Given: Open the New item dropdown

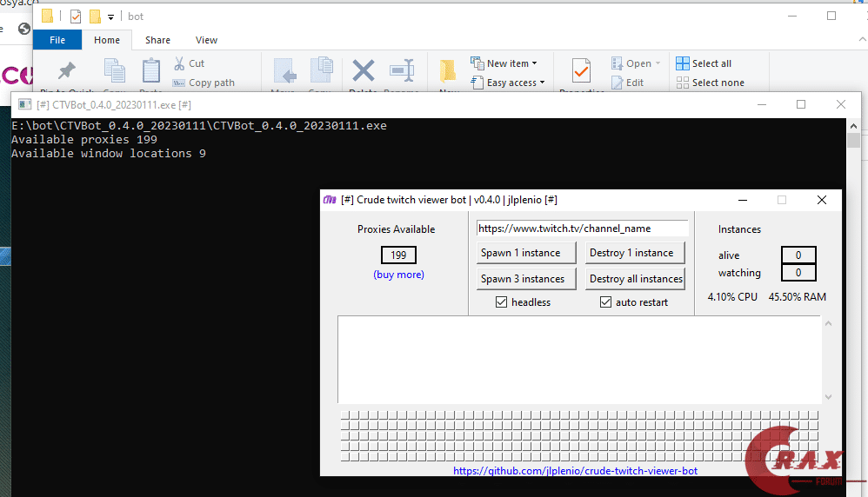Looking at the screenshot, I should (504, 63).
